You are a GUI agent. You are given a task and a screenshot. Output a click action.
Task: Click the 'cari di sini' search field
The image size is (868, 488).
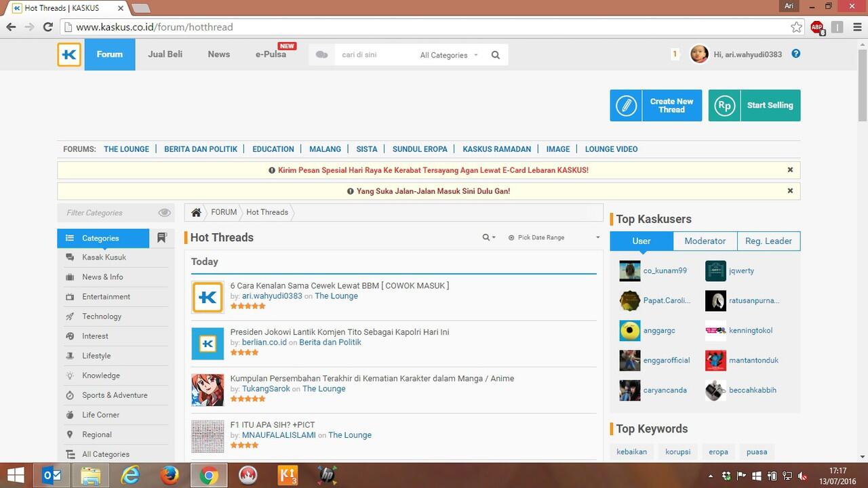click(373, 55)
